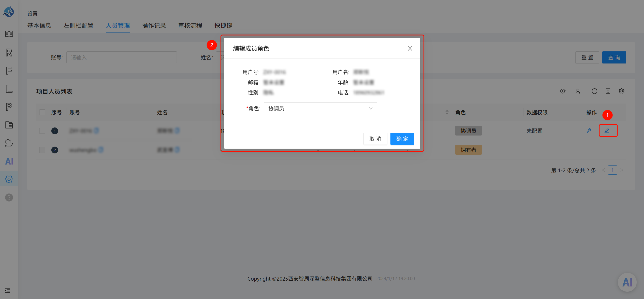The image size is (644, 299).
Task: Switch to 左侧栏配置 tab
Action: 78,25
